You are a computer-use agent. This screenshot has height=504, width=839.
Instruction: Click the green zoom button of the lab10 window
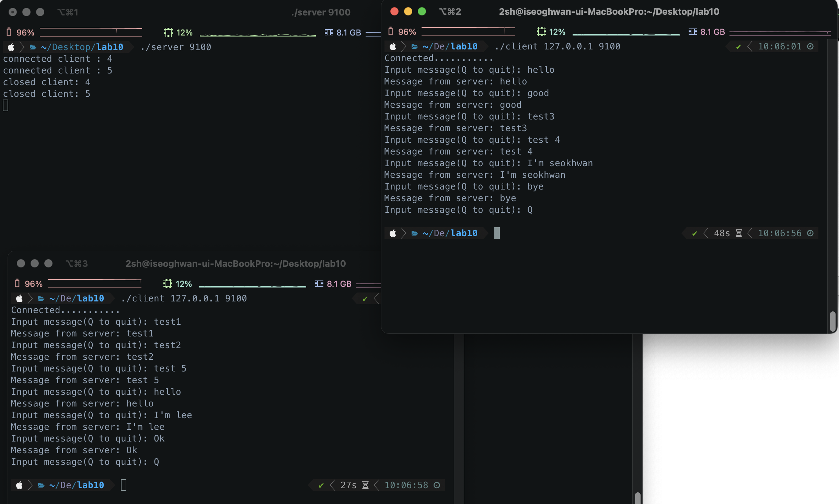click(422, 12)
